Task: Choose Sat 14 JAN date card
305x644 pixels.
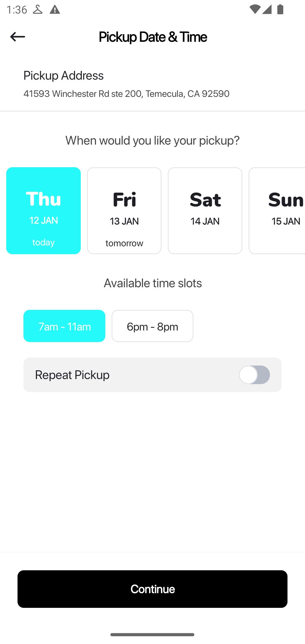Action: point(205,211)
